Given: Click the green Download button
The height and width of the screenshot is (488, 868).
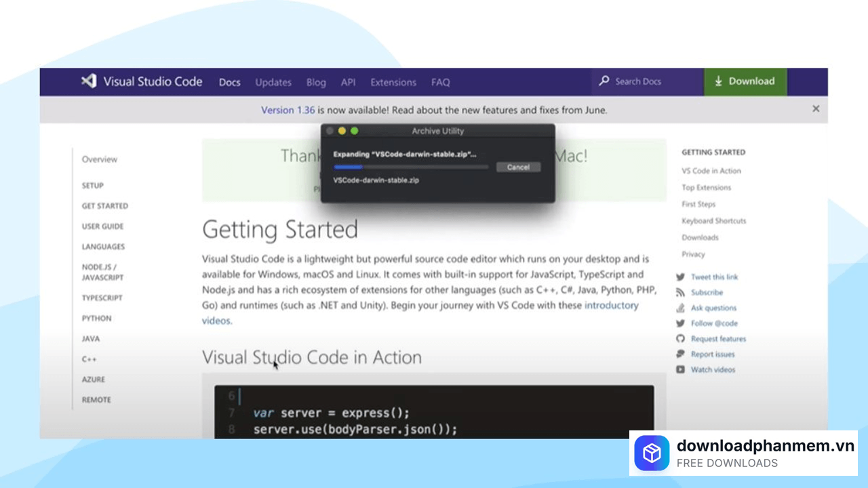Looking at the screenshot, I should point(745,81).
